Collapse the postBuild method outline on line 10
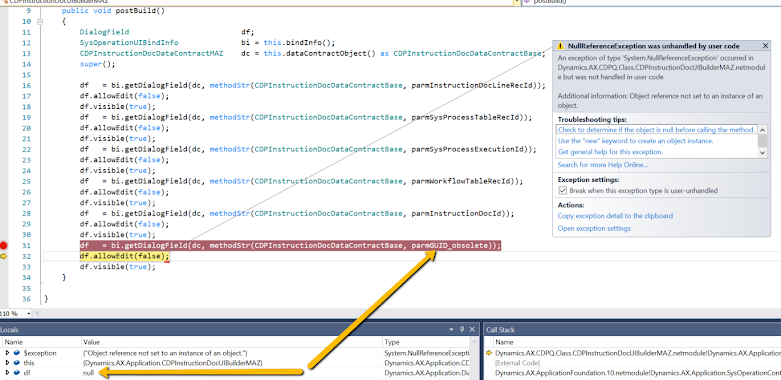Viewport: 781px width, 380px height. click(x=40, y=22)
